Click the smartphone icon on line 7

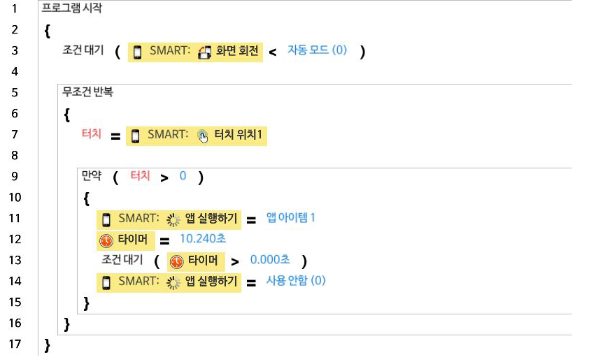(x=135, y=136)
